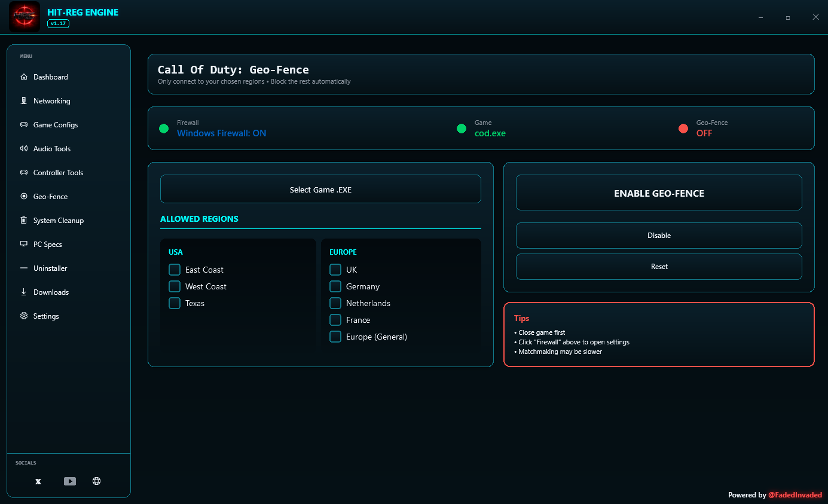Allow the Germany region checkbox
The width and height of the screenshot is (828, 504).
pyautogui.click(x=335, y=286)
